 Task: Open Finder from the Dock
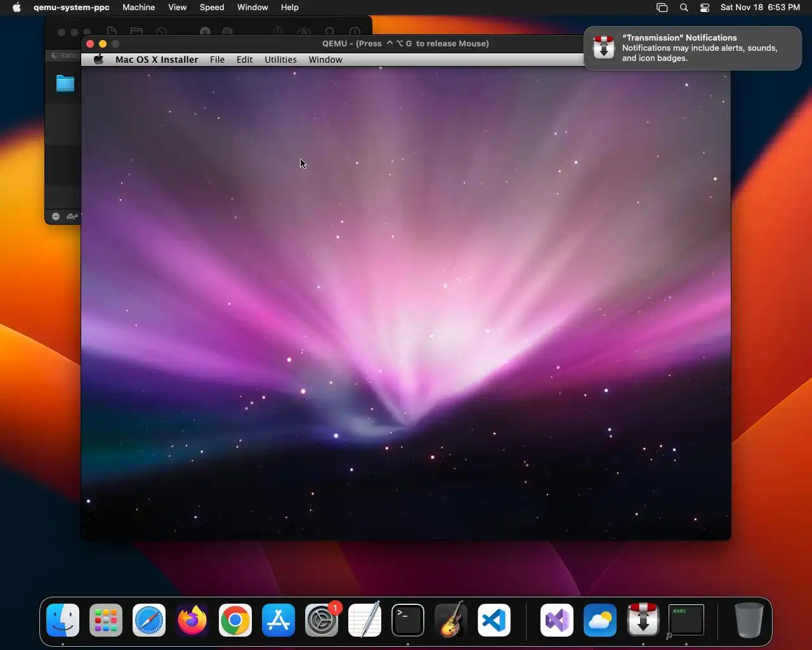click(63, 620)
